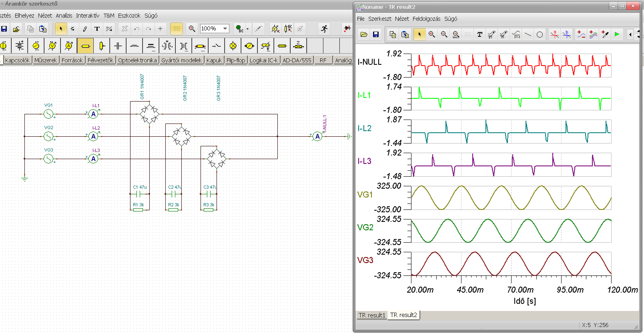The height and width of the screenshot is (333, 644).
Task: Add circle shape in diagram window
Action: coord(540,35)
